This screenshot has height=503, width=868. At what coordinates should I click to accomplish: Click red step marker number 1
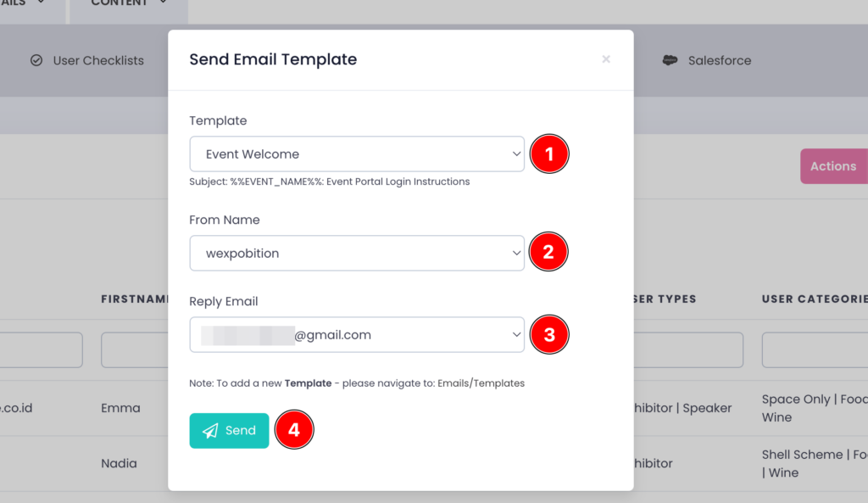(549, 154)
